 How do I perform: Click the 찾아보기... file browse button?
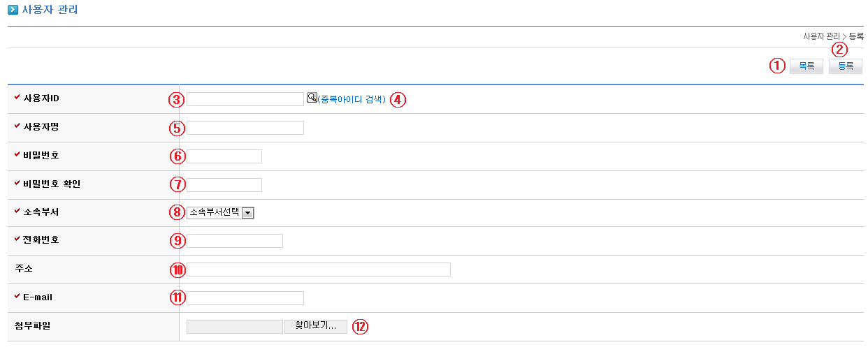click(x=315, y=326)
